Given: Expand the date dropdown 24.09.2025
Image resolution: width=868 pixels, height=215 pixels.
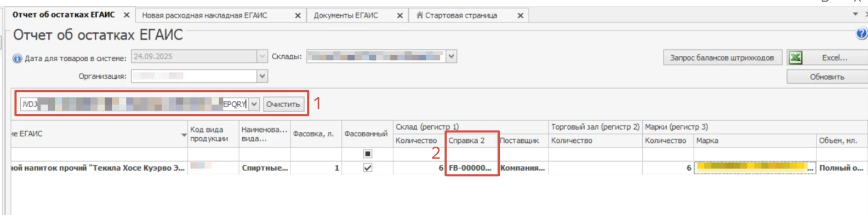Looking at the screenshot, I should 262,56.
